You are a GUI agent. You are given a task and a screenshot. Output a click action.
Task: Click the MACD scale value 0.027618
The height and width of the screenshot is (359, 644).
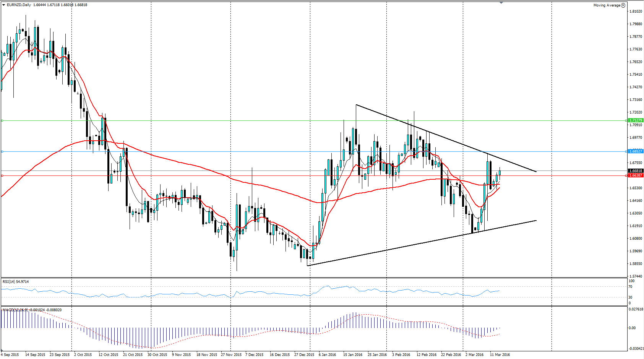tap(636, 309)
